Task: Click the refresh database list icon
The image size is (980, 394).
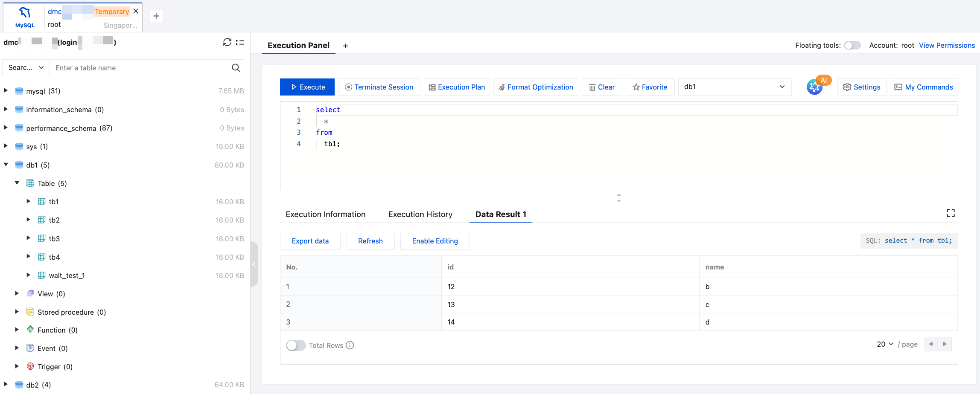Action: (x=227, y=42)
